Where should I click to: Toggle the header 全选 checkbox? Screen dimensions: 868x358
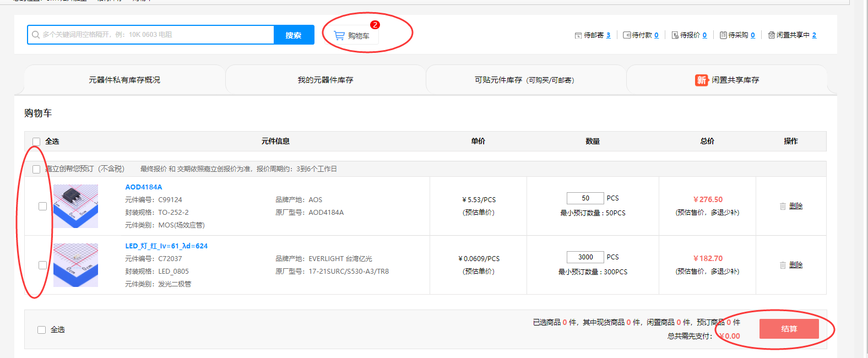(x=36, y=142)
